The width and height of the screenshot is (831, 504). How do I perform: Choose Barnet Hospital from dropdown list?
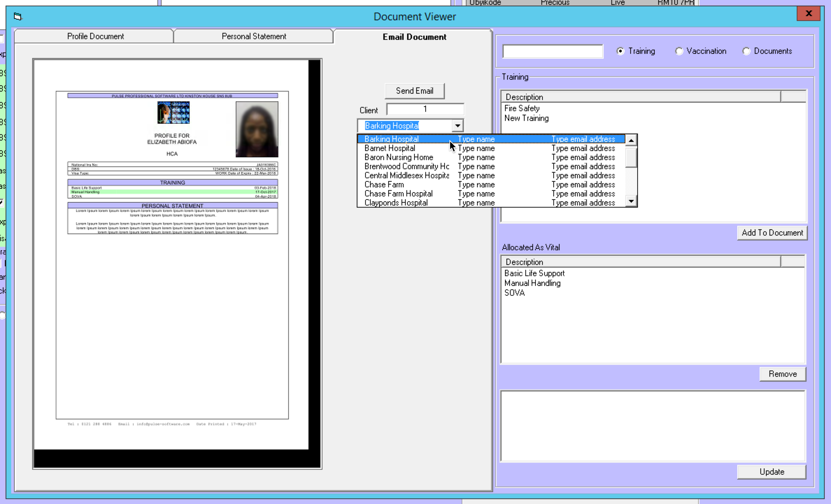[x=390, y=149]
